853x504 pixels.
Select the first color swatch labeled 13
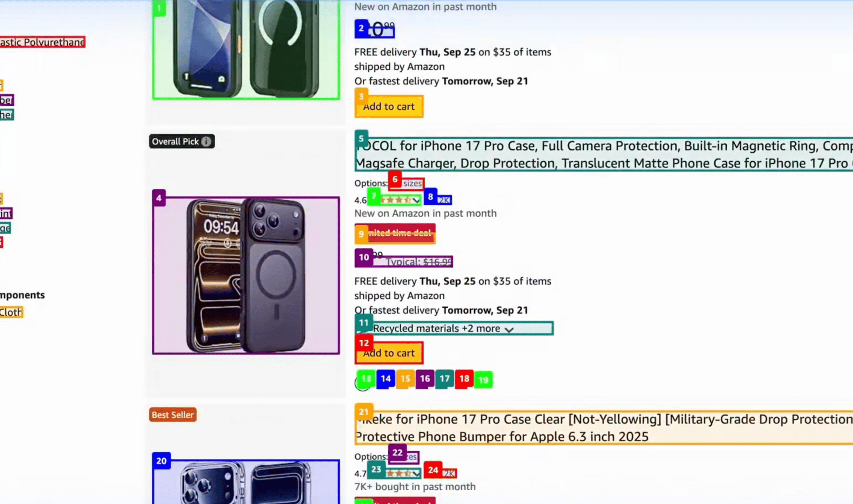(366, 380)
